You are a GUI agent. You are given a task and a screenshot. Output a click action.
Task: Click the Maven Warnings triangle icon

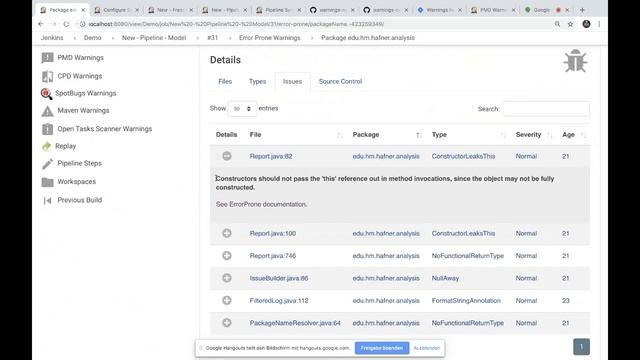pyautogui.click(x=47, y=111)
